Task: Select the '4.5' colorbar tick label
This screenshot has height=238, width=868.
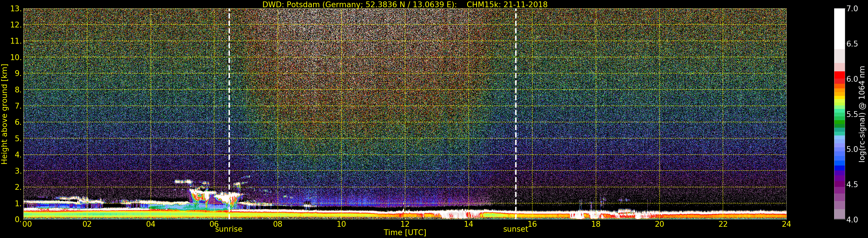Action: (852, 184)
